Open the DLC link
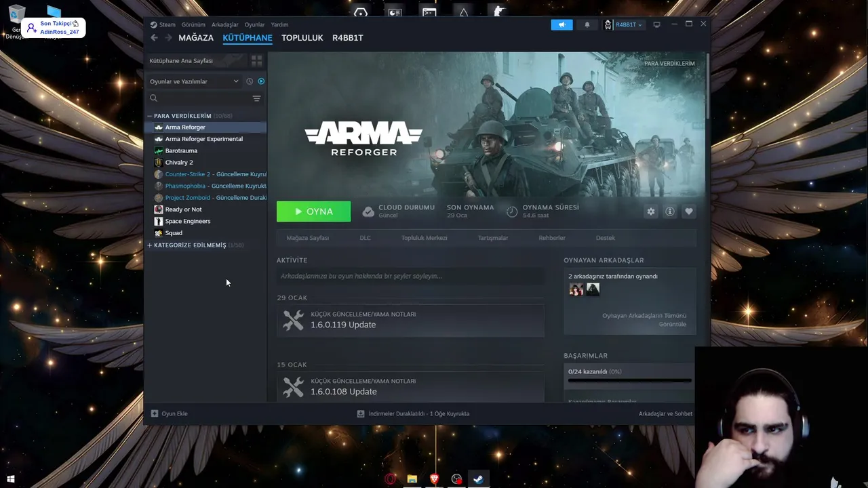Viewport: 868px width, 488px height. point(365,238)
